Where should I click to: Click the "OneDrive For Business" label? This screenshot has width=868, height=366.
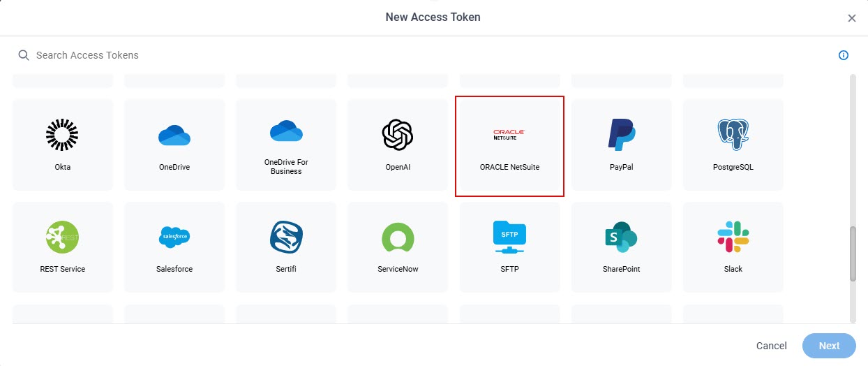tap(286, 167)
